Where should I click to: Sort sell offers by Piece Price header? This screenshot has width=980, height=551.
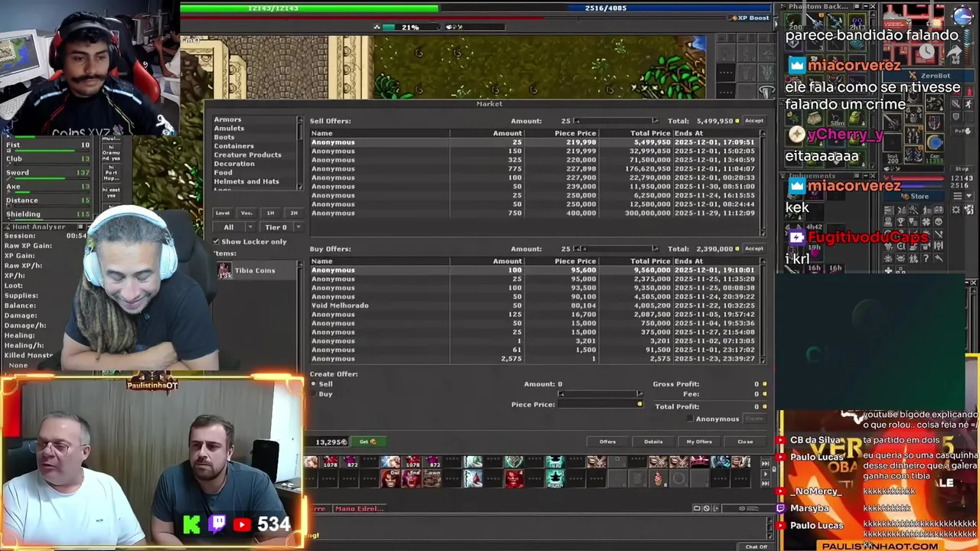tap(575, 133)
